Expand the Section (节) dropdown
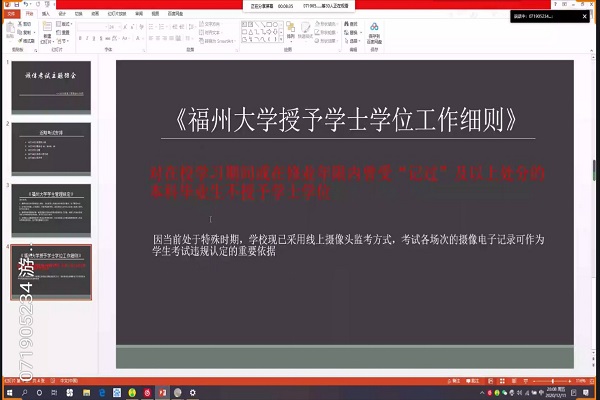Image resolution: width=600 pixels, height=400 pixels. point(63,41)
